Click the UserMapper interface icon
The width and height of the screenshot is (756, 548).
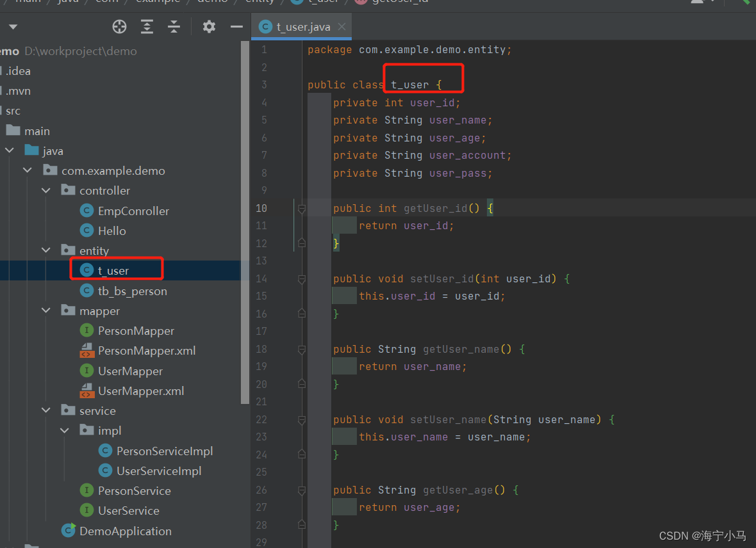pyautogui.click(x=86, y=371)
